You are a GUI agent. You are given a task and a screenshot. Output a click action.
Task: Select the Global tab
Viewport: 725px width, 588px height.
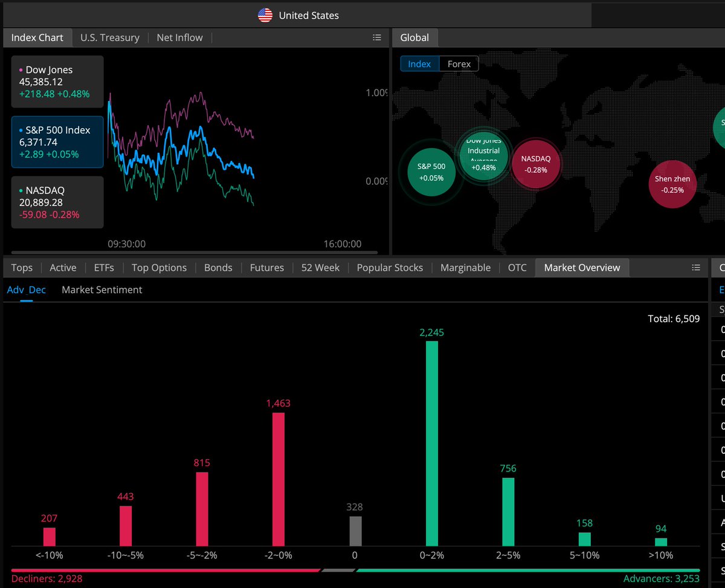(414, 37)
